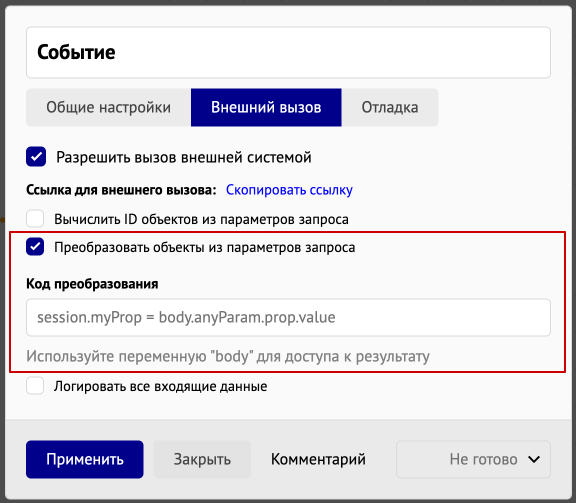The width and height of the screenshot is (576, 503).
Task: Select the Внешний вызов tab
Action: coord(266,107)
